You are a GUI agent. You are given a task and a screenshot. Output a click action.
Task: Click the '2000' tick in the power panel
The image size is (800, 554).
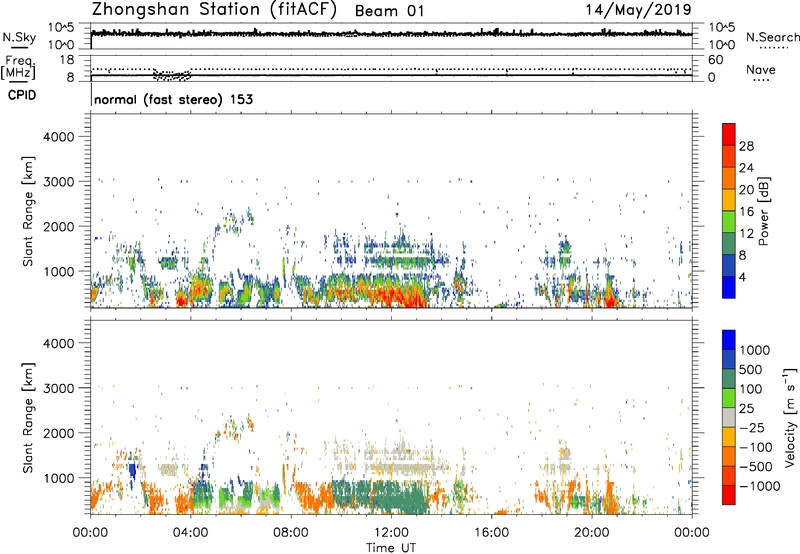[x=58, y=226]
